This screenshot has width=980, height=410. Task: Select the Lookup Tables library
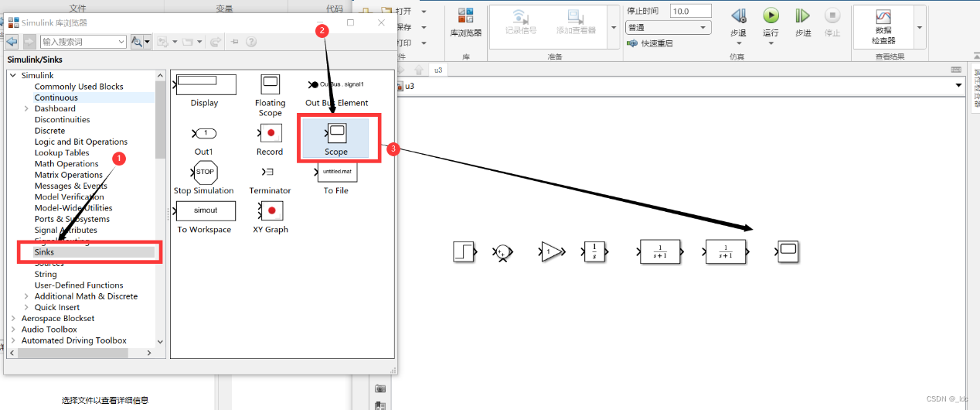(x=62, y=152)
